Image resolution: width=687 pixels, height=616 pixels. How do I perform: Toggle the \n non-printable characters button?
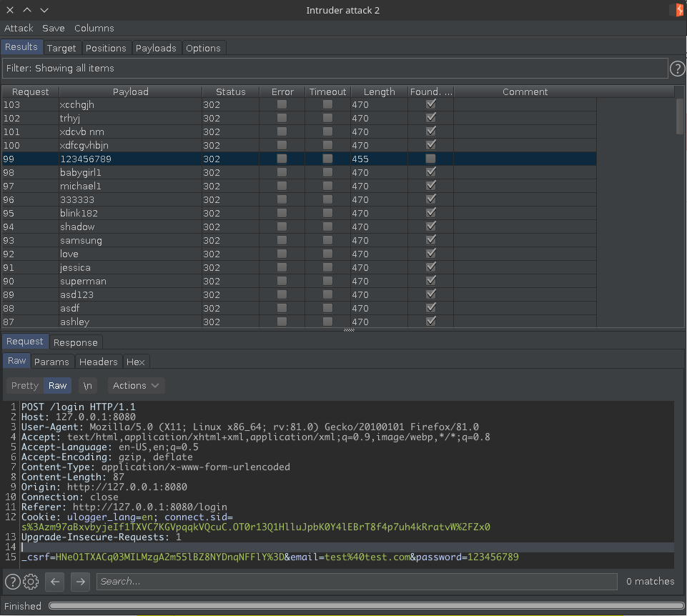point(88,386)
